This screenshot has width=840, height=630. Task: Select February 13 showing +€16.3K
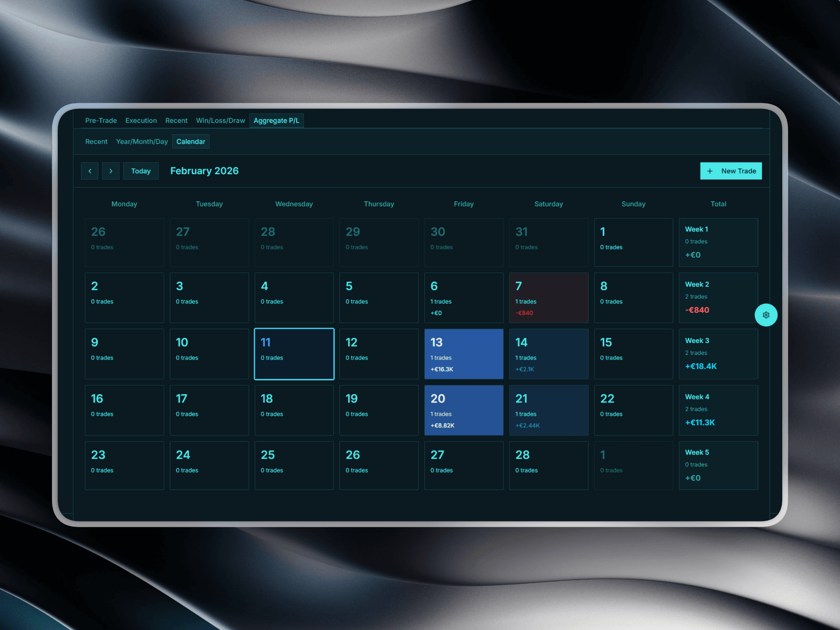tap(464, 353)
